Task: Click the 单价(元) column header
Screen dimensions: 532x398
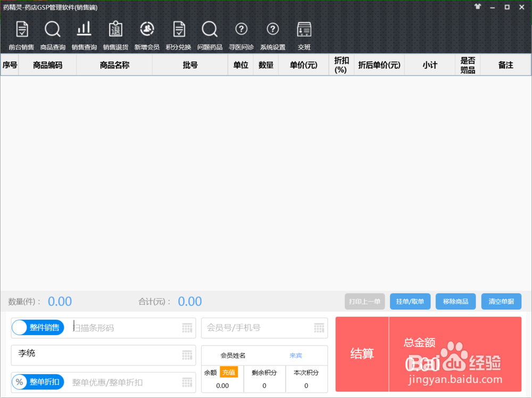Action: point(303,65)
